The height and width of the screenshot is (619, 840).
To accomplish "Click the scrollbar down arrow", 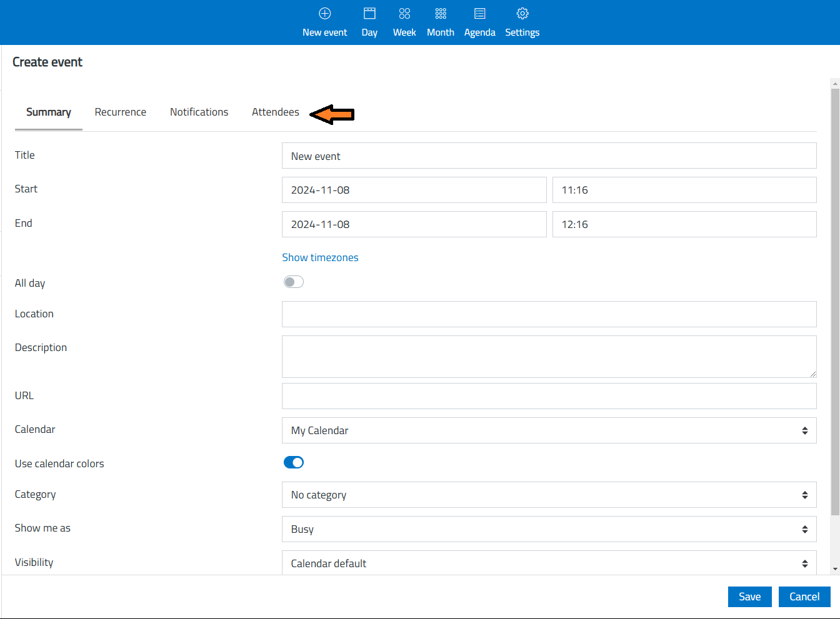I will (835, 569).
